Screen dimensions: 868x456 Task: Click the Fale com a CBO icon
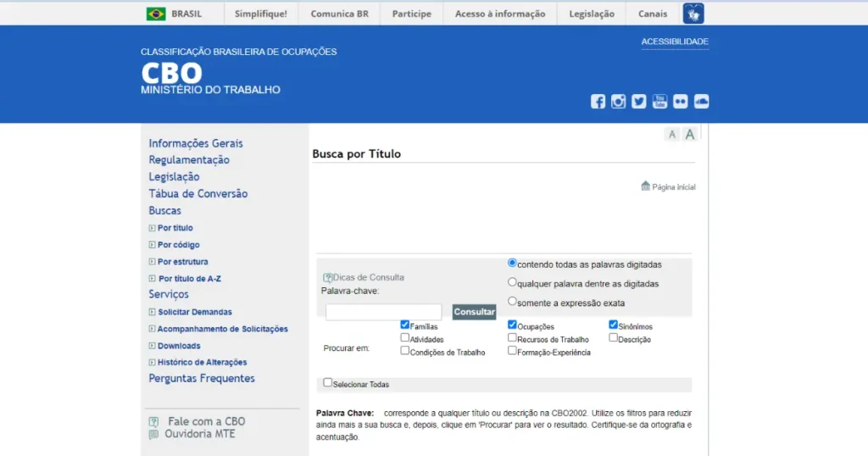154,422
